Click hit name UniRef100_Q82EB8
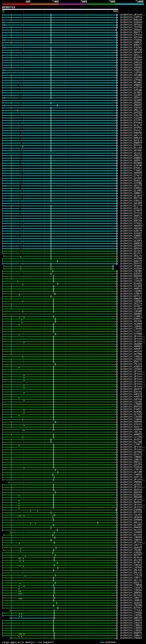 [131, 344]
